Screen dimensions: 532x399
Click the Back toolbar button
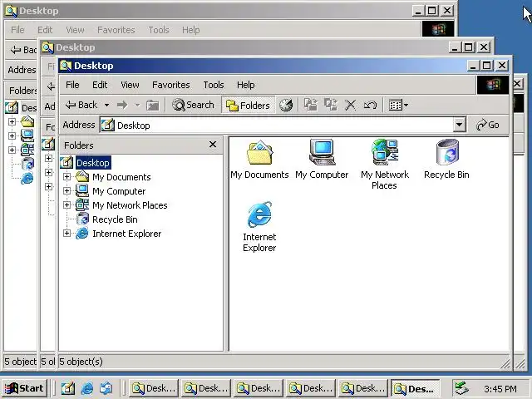(x=81, y=105)
